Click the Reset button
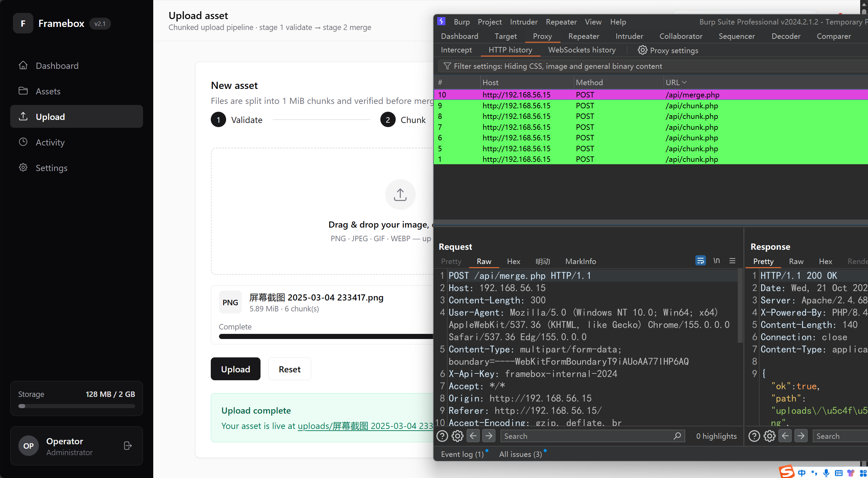The height and width of the screenshot is (478, 868). click(x=289, y=369)
